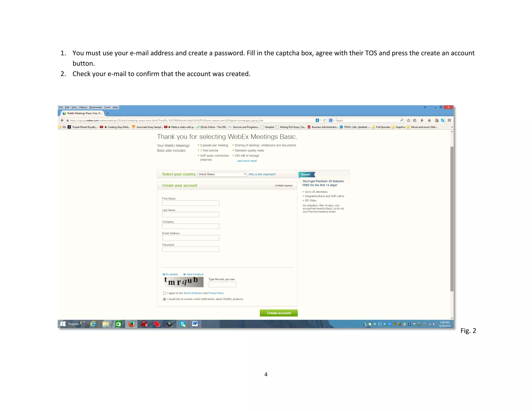
Task: Open the Windows Store taskbar icon
Action: (118, 324)
